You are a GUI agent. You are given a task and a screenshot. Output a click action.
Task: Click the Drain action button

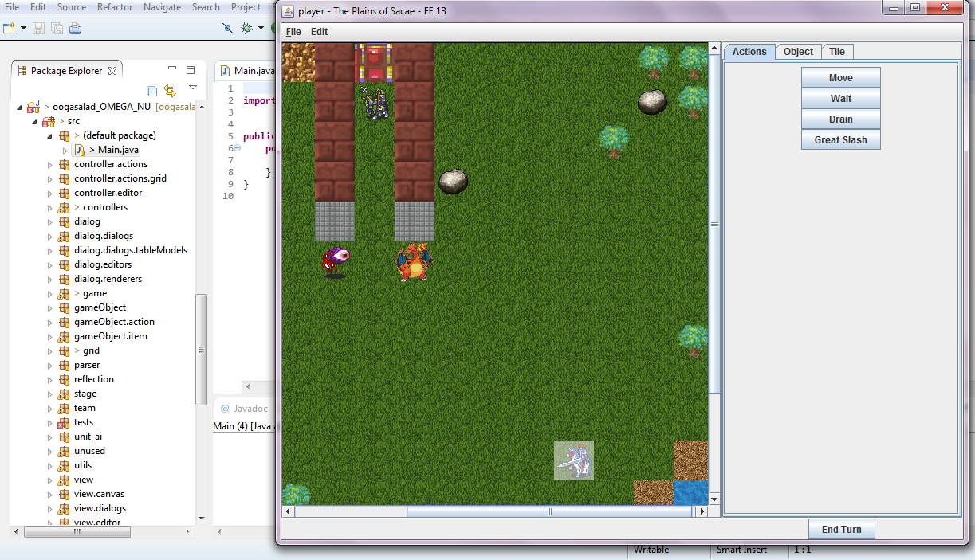(841, 119)
